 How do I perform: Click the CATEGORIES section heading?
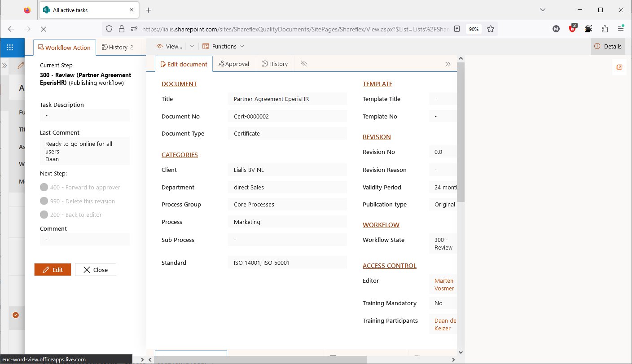tap(180, 155)
